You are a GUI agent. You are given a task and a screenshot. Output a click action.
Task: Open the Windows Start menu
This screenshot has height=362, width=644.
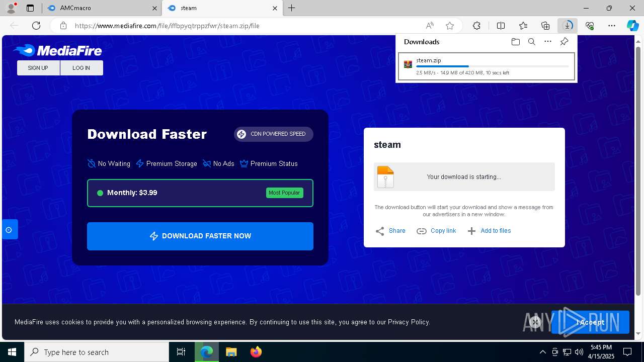[12, 352]
